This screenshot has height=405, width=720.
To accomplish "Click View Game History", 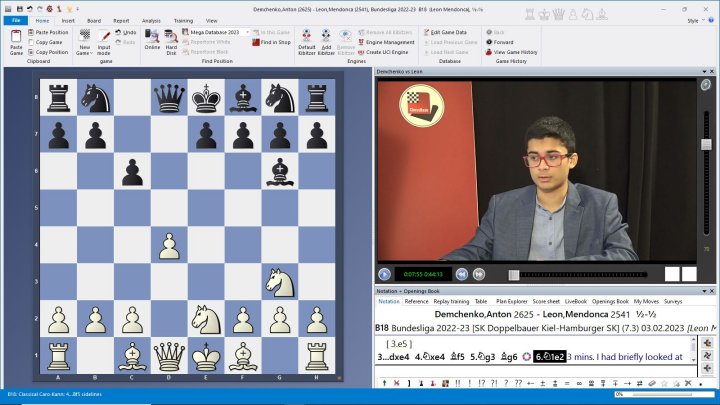I will [515, 52].
